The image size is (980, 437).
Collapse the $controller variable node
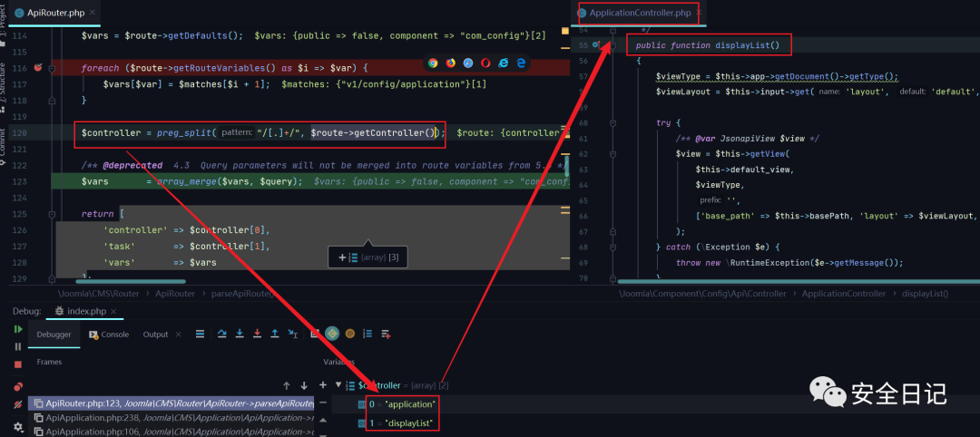(338, 385)
